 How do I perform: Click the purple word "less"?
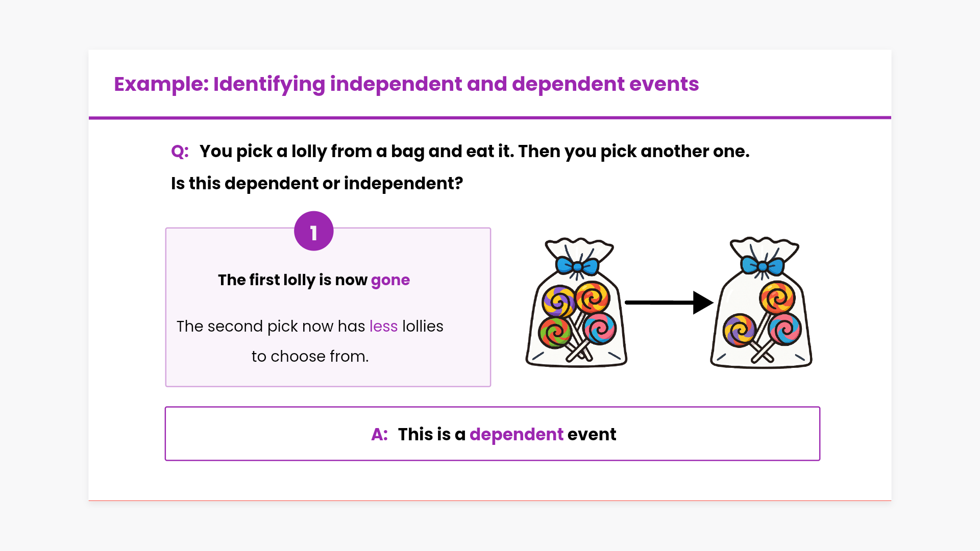pos(383,327)
